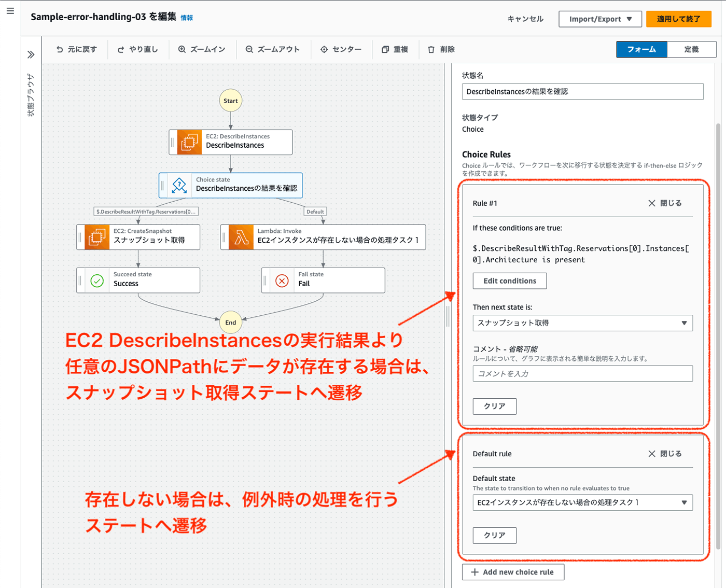Image resolution: width=726 pixels, height=588 pixels.
Task: Duplicate state with 重複 button
Action: (395, 49)
